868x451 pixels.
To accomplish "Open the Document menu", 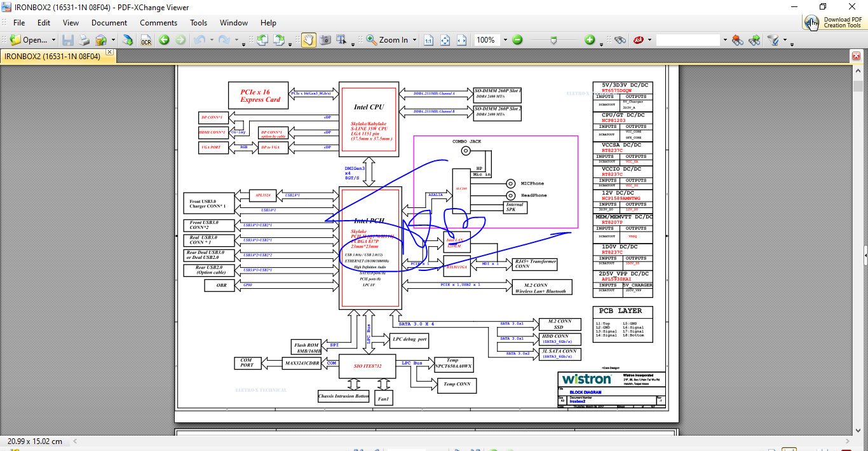I will [109, 23].
